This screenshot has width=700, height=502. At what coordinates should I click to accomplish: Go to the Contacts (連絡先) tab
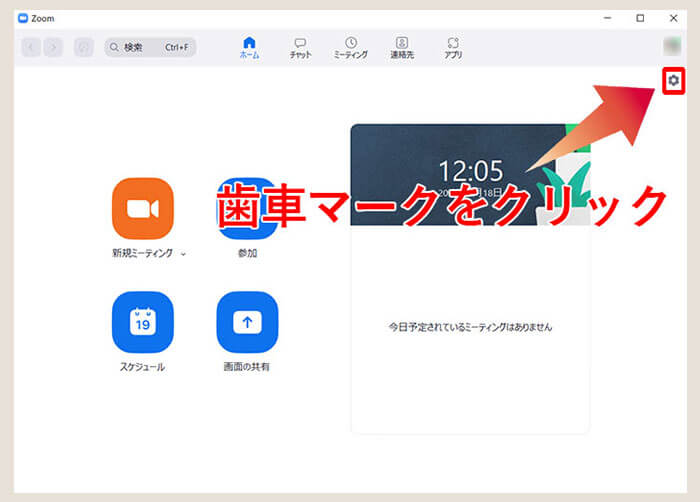pyautogui.click(x=402, y=47)
